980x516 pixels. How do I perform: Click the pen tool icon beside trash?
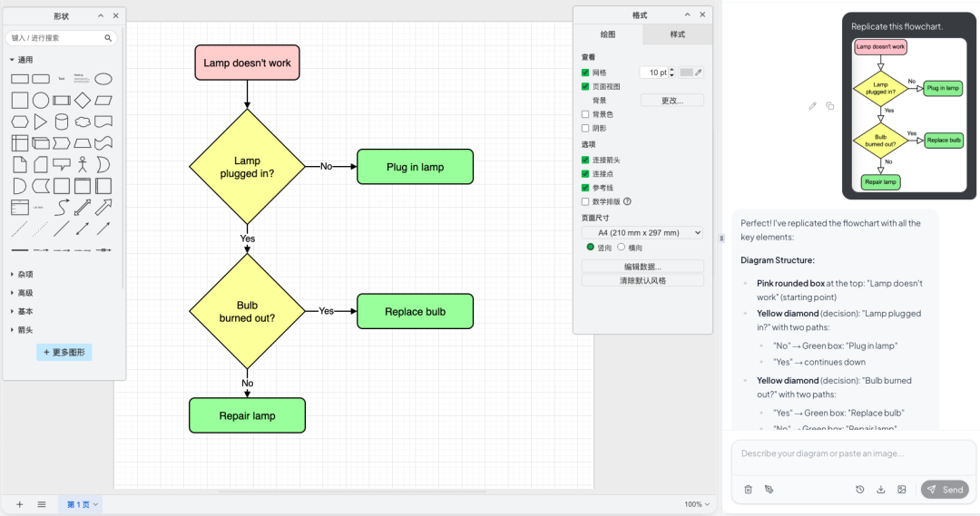tap(769, 489)
